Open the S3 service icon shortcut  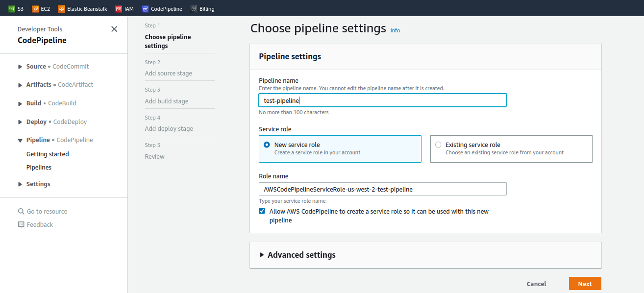coord(12,8)
